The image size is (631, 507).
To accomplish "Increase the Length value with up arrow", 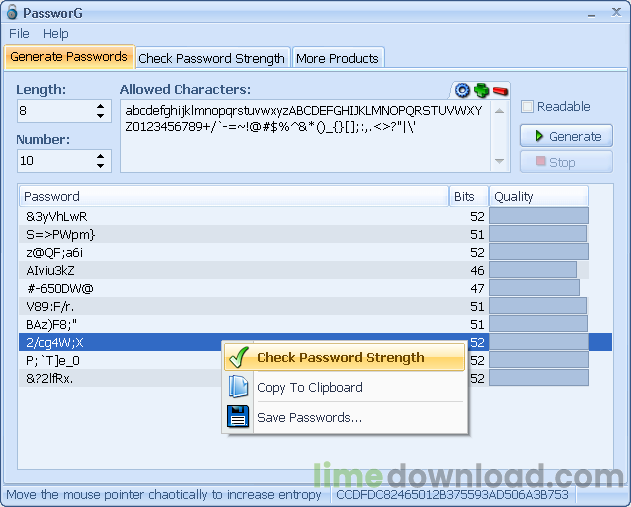I will [x=100, y=106].
